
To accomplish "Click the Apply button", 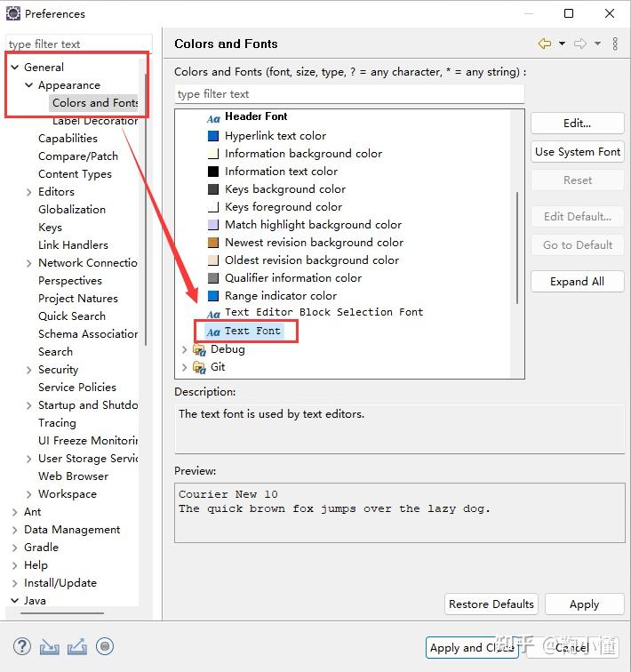I will 584,604.
